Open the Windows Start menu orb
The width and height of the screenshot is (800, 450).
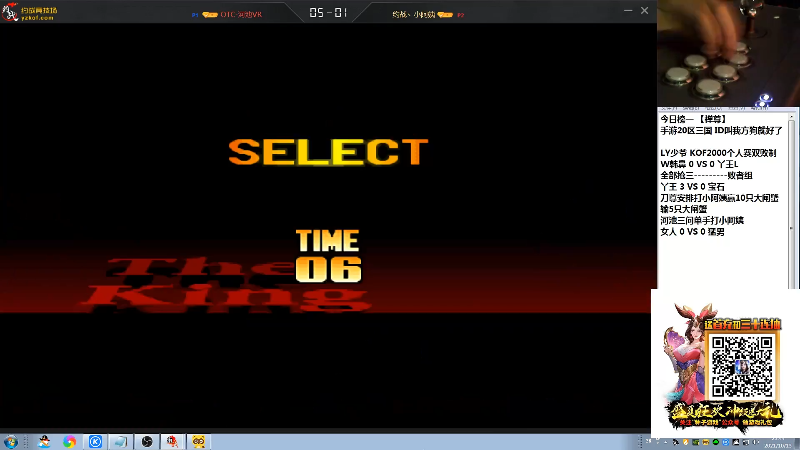pyautogui.click(x=10, y=441)
